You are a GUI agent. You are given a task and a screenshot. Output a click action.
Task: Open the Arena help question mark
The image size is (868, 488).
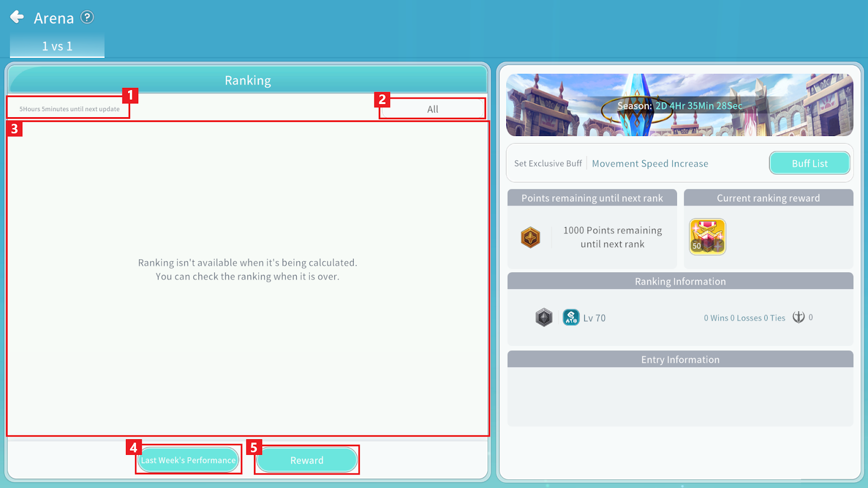click(87, 17)
